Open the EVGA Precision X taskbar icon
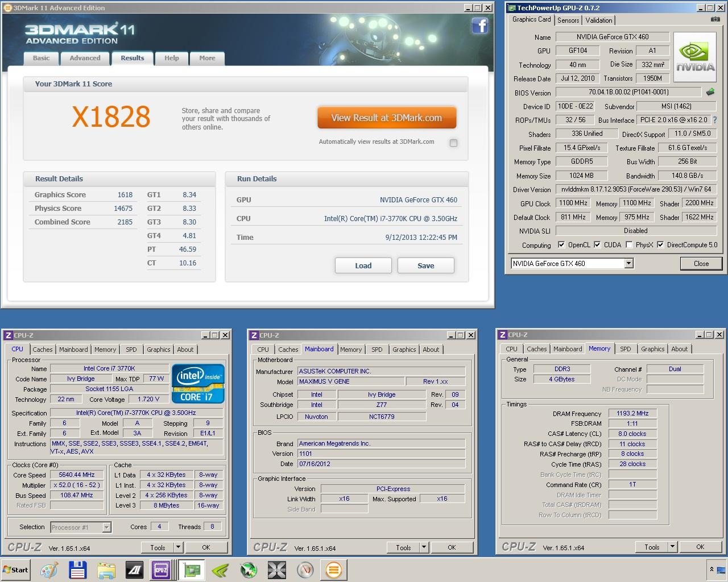 click(x=276, y=570)
